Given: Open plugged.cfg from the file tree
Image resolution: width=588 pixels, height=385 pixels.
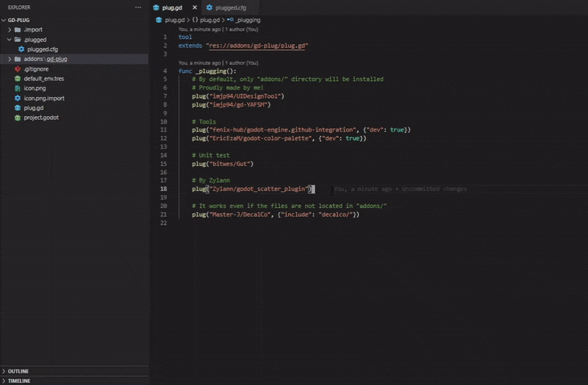Looking at the screenshot, I should (x=43, y=49).
